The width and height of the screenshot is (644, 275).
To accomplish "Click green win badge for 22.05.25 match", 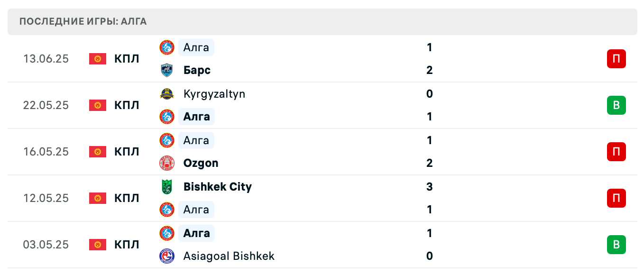I will click(x=616, y=105).
